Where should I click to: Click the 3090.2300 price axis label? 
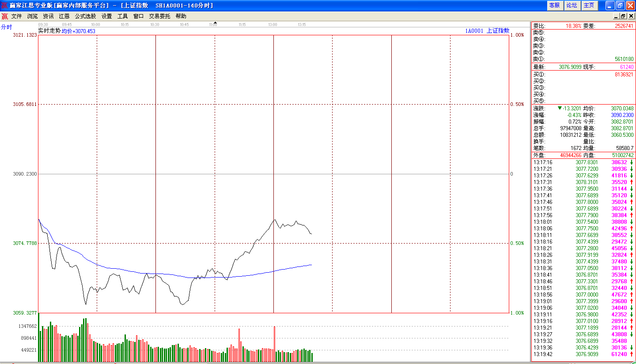pyautogui.click(x=25, y=174)
